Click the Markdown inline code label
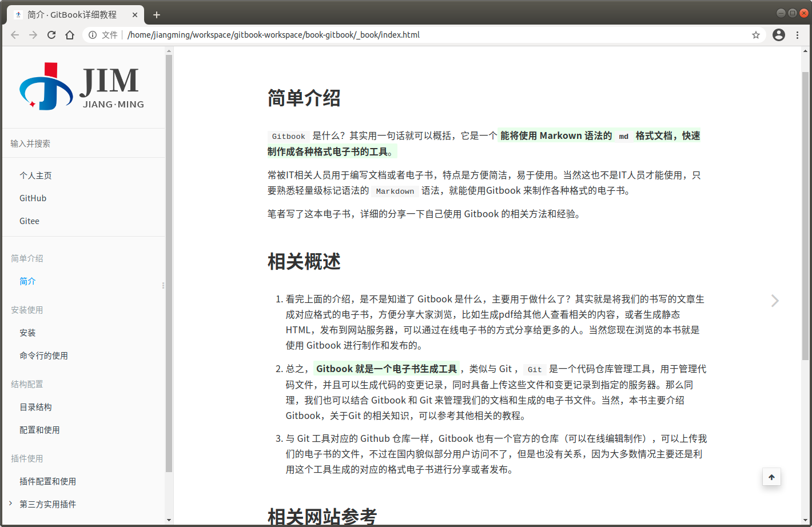Image resolution: width=812 pixels, height=527 pixels. click(x=395, y=191)
